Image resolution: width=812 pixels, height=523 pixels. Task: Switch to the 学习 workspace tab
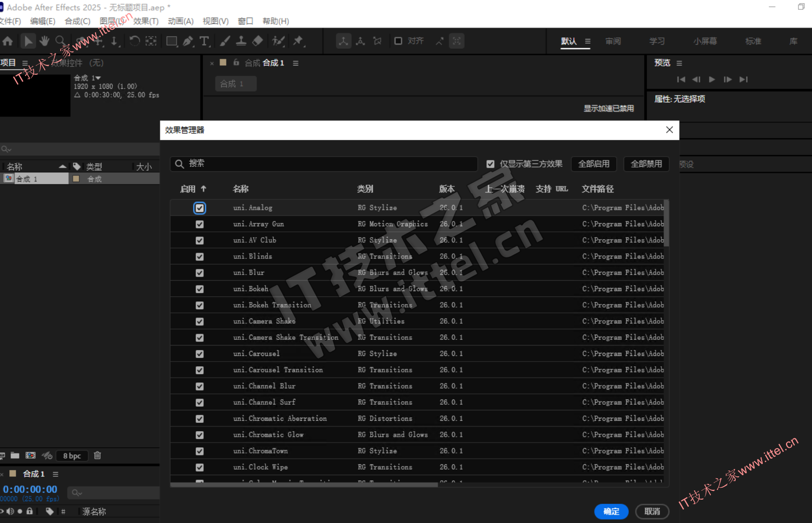tap(657, 42)
